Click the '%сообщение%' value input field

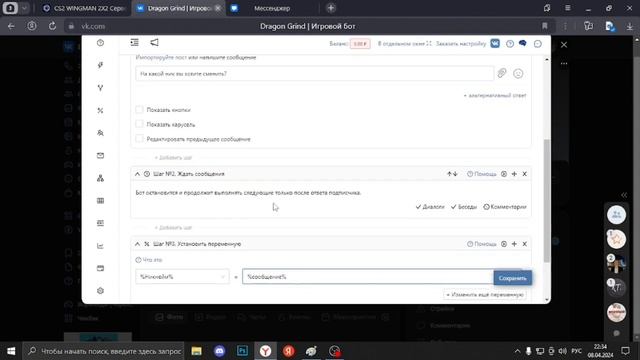tap(368, 276)
